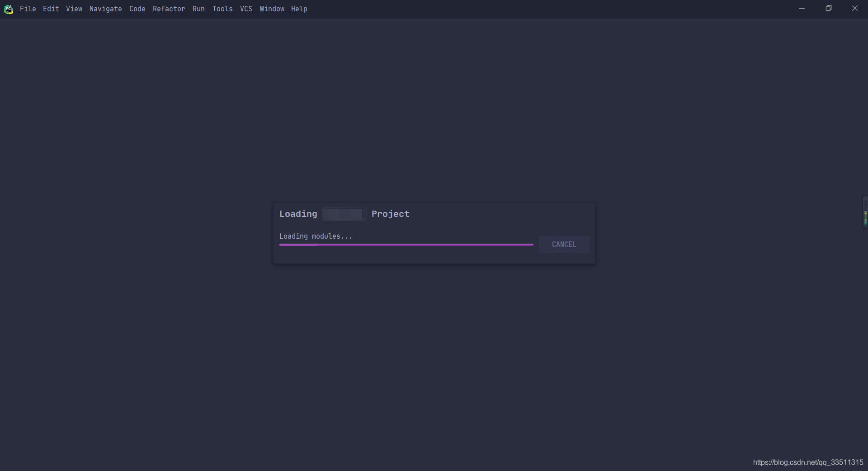Open the File menu
This screenshot has width=868, height=471.
click(x=28, y=9)
